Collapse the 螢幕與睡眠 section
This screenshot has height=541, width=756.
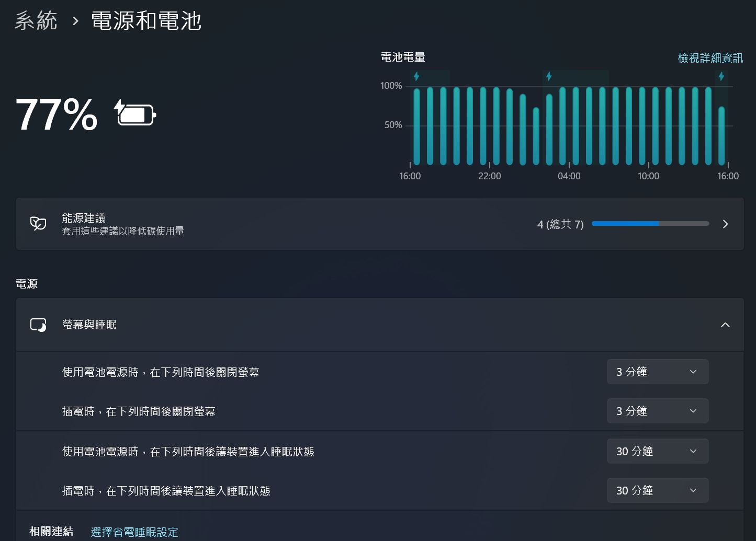(x=725, y=325)
